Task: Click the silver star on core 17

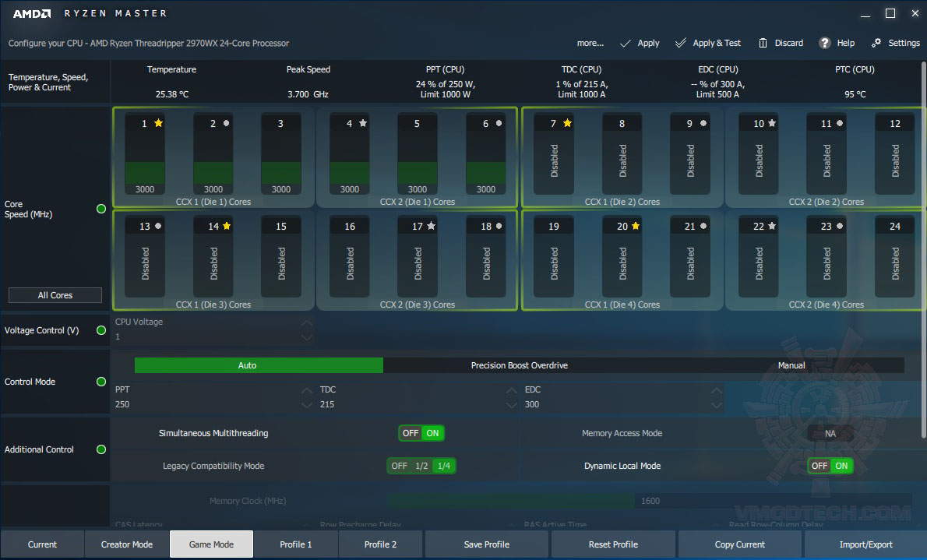Action: point(431,226)
